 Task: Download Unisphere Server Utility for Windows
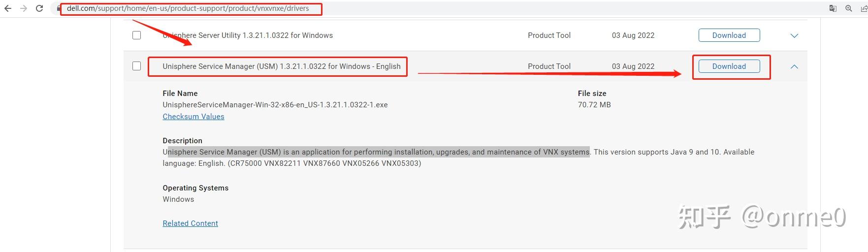(x=729, y=35)
